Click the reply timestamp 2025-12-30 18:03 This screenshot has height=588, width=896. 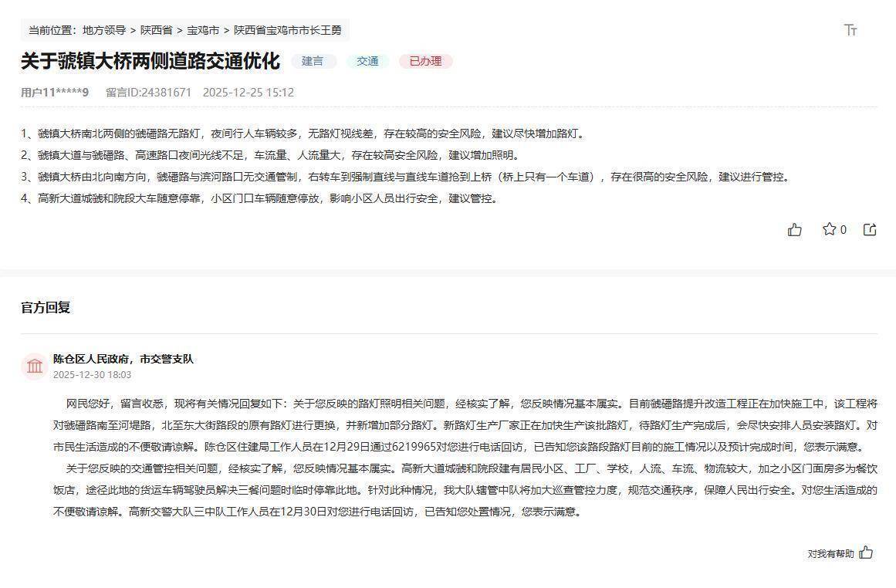click(x=92, y=375)
